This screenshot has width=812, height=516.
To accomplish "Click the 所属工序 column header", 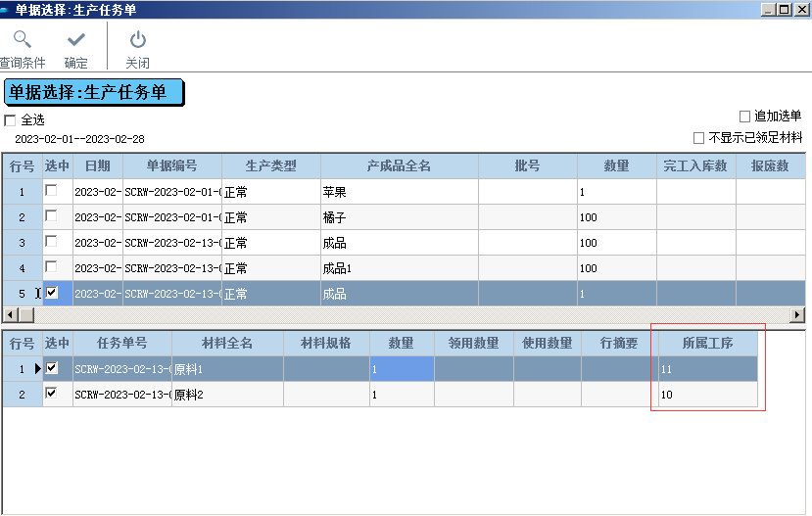I will (x=707, y=343).
